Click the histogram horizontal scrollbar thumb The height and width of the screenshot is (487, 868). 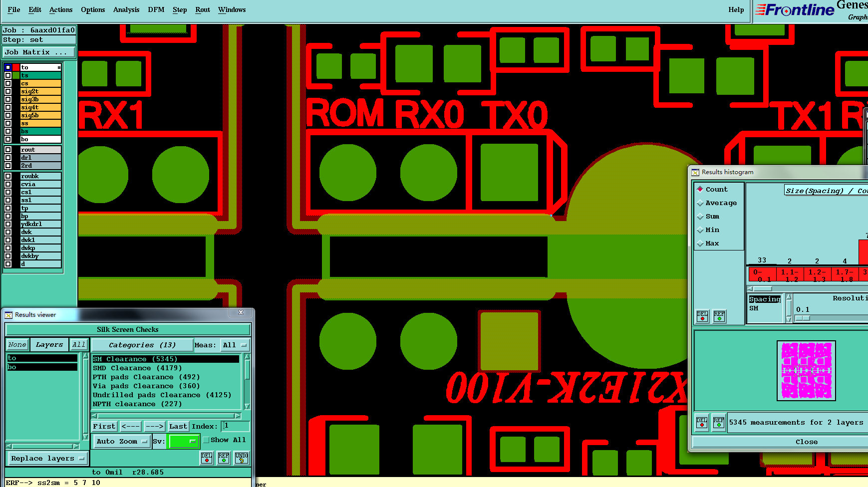tap(762, 288)
